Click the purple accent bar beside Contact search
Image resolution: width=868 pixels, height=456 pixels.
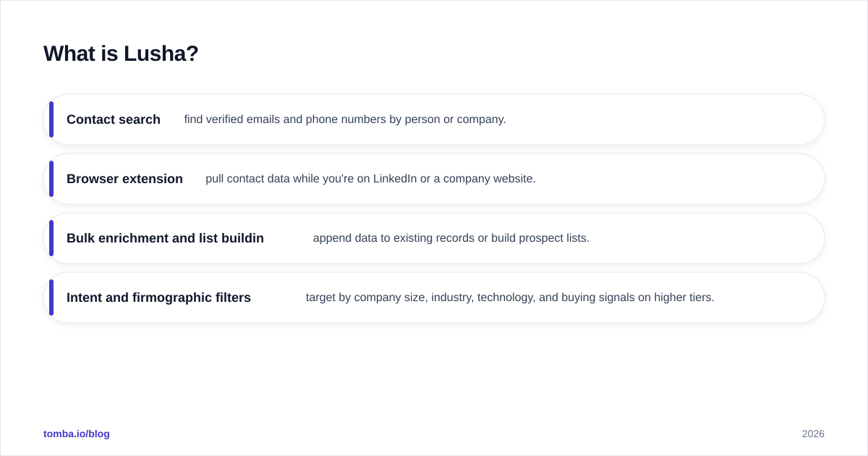(51, 119)
